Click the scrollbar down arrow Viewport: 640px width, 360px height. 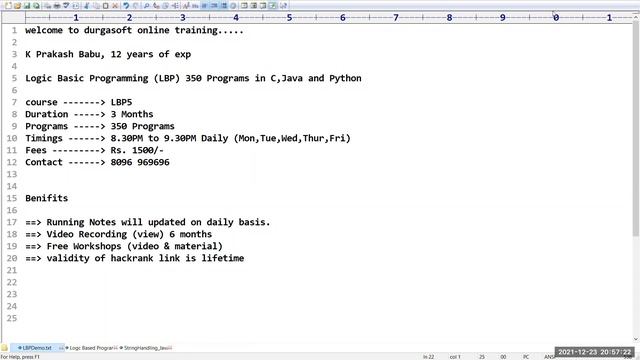click(636, 339)
